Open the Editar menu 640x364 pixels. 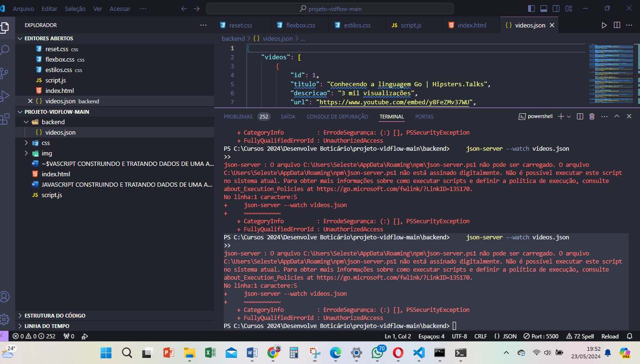(x=49, y=9)
